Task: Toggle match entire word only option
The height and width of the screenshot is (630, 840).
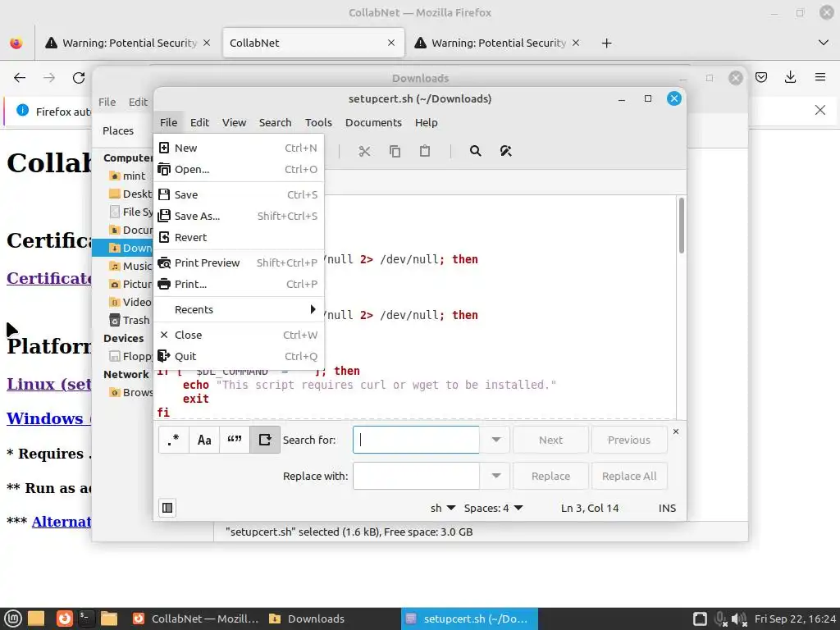Action: [x=235, y=440]
